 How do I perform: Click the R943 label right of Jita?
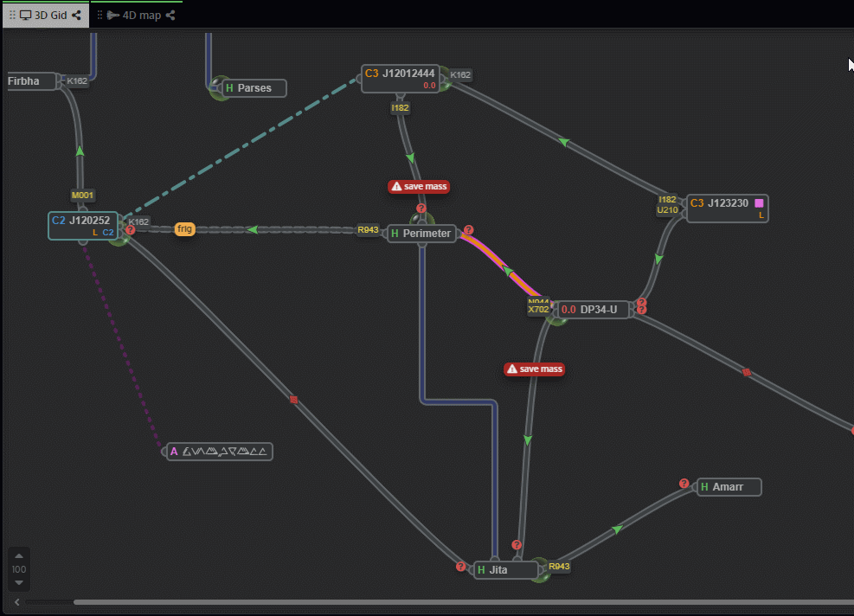coord(559,567)
